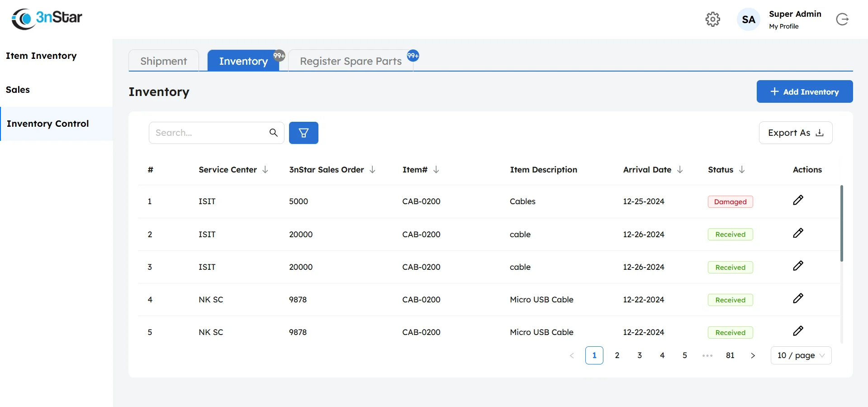
Task: Open the Export As dropdown
Action: (x=795, y=133)
